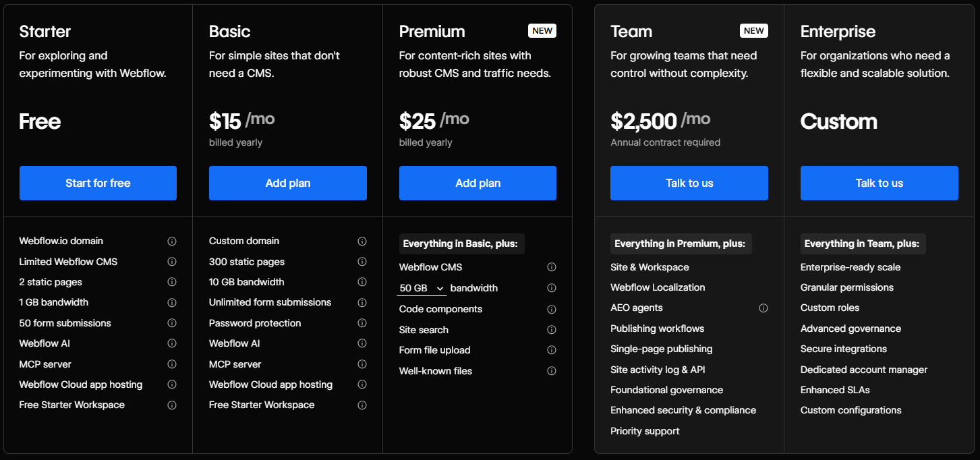The height and width of the screenshot is (460, 980).
Task: Click Starter plan MCP server info icon
Action: coord(172,364)
